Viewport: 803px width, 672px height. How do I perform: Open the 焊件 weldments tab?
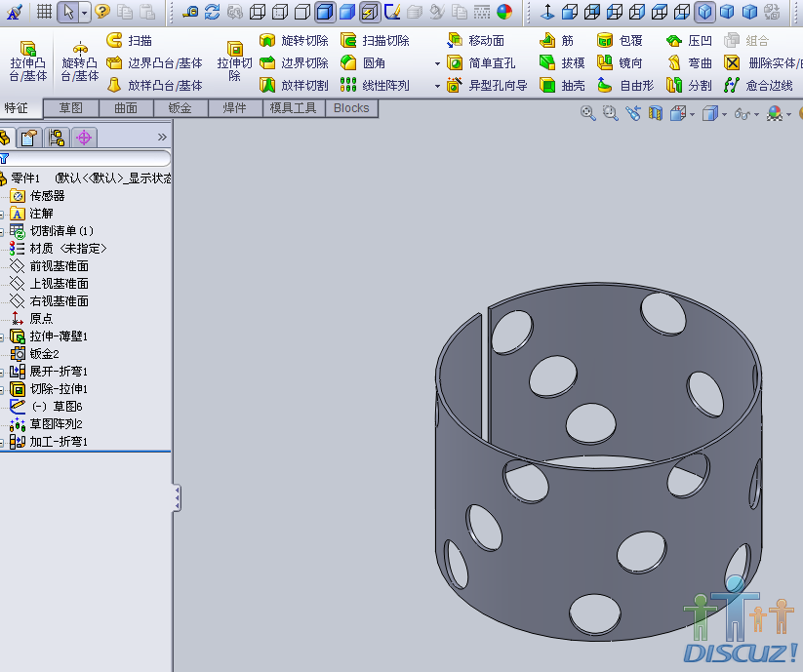235,108
